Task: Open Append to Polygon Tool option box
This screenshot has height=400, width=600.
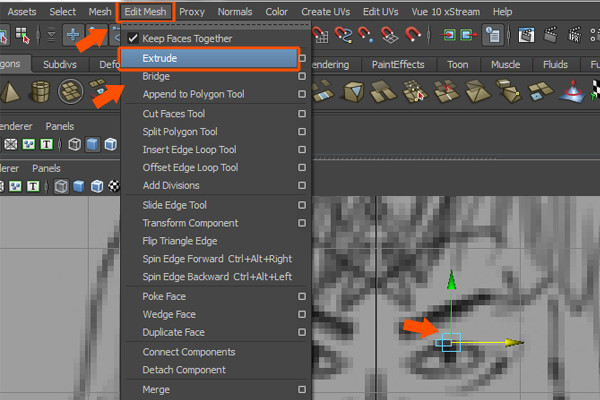Action: pyautogui.click(x=302, y=94)
